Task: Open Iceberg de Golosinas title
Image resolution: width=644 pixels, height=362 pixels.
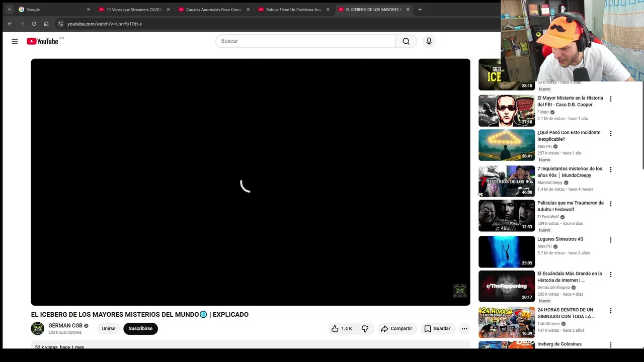Action: (x=559, y=344)
